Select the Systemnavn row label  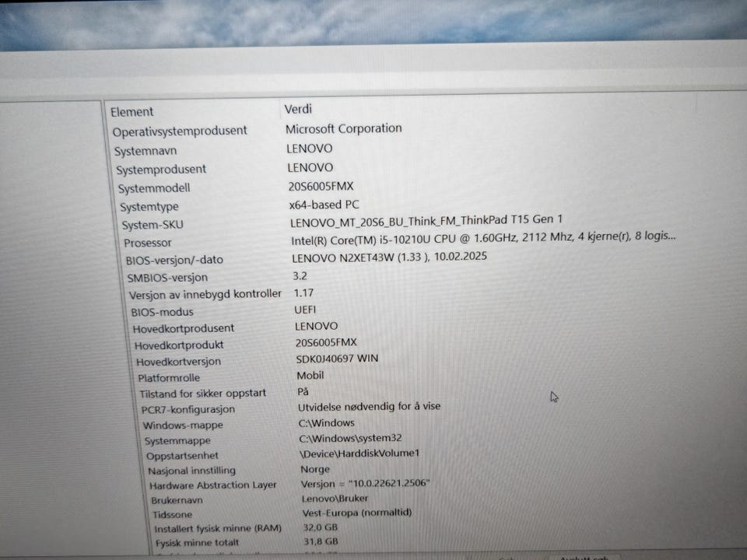click(x=146, y=151)
